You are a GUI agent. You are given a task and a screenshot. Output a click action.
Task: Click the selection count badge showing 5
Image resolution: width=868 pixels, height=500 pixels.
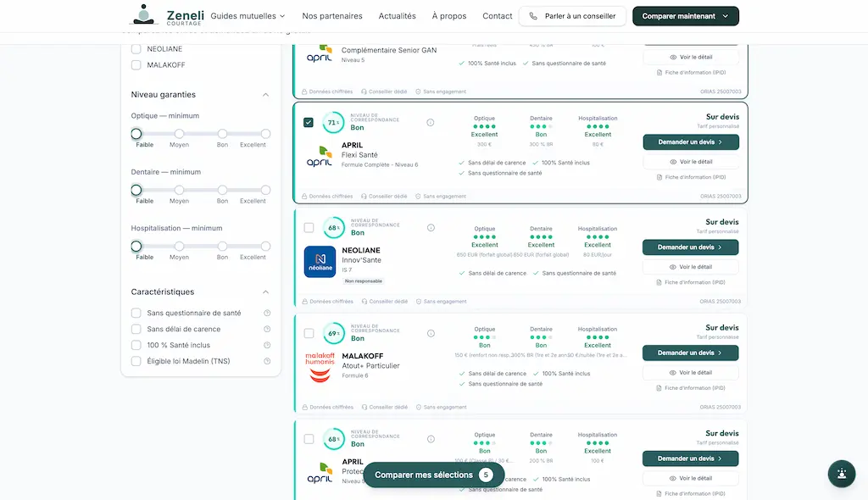[486, 475]
